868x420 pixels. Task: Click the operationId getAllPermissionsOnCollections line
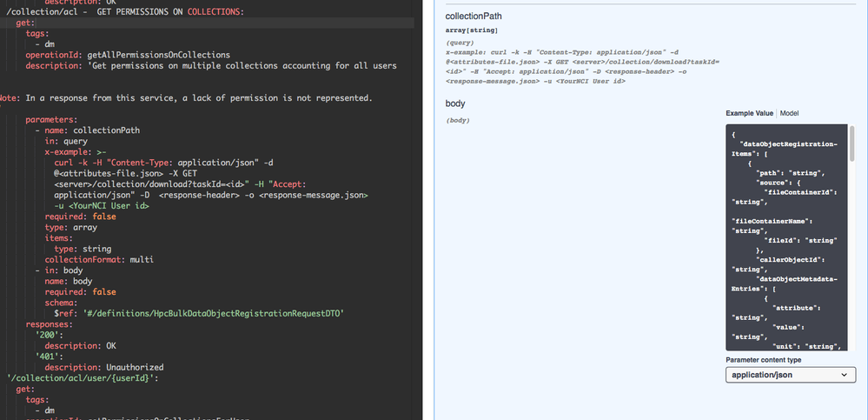tap(128, 55)
